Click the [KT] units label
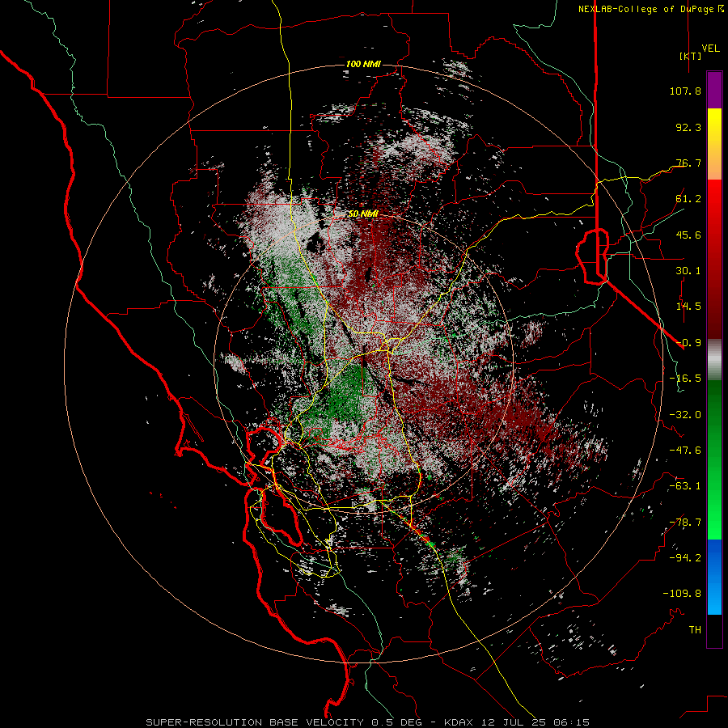Viewport: 728px width, 728px height. [691, 56]
